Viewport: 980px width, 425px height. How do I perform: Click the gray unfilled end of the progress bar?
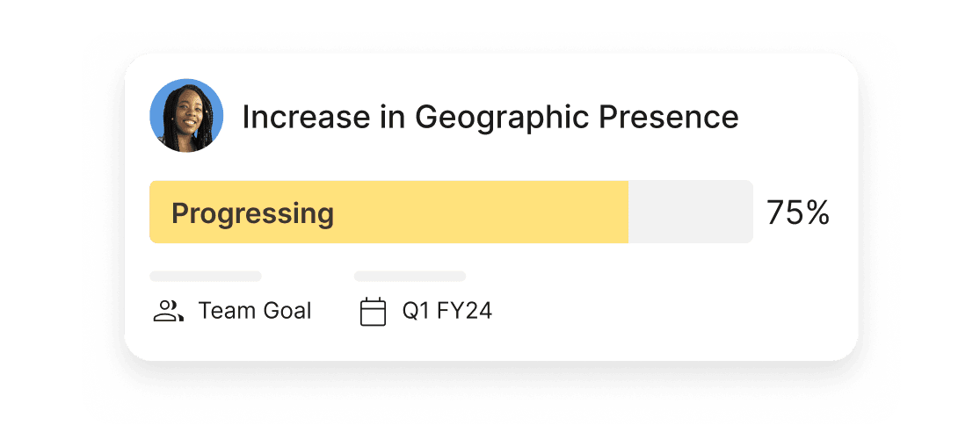[x=690, y=212]
